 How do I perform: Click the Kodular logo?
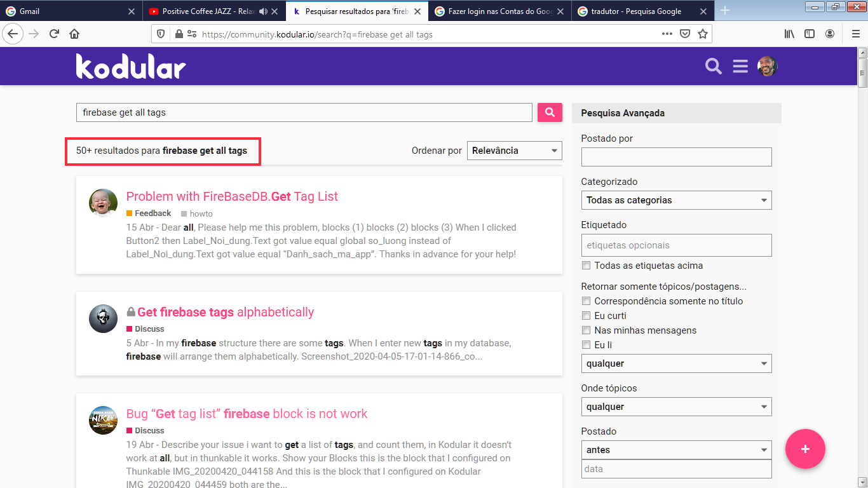131,66
